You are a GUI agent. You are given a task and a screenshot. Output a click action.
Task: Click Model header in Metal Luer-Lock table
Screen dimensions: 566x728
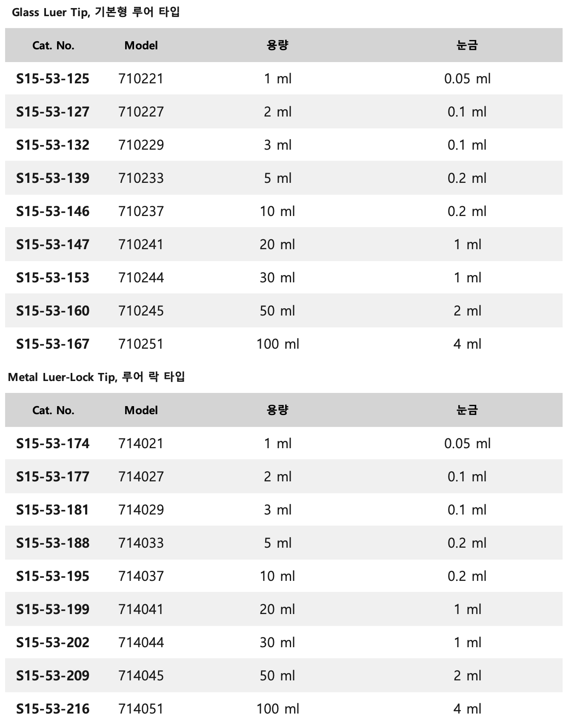tap(141, 410)
